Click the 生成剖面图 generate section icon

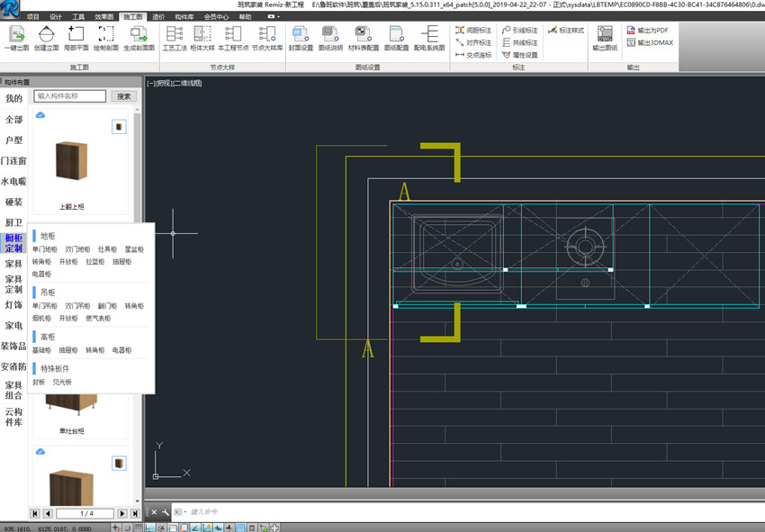tap(139, 38)
